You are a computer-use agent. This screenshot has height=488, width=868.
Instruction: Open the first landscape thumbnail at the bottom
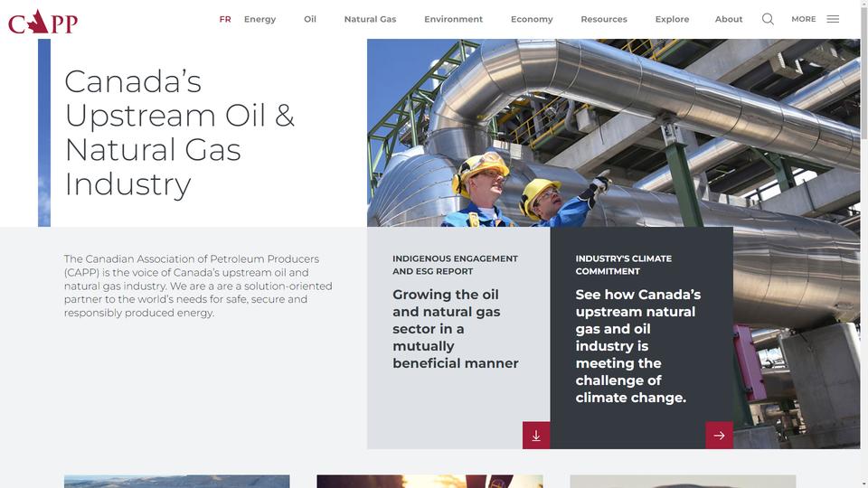176,481
